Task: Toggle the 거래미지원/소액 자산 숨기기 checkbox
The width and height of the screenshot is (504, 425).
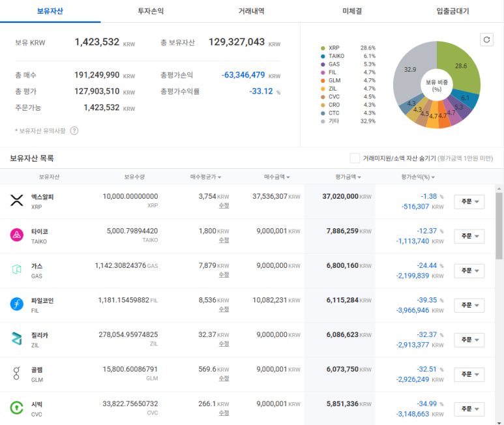Action: (x=355, y=158)
